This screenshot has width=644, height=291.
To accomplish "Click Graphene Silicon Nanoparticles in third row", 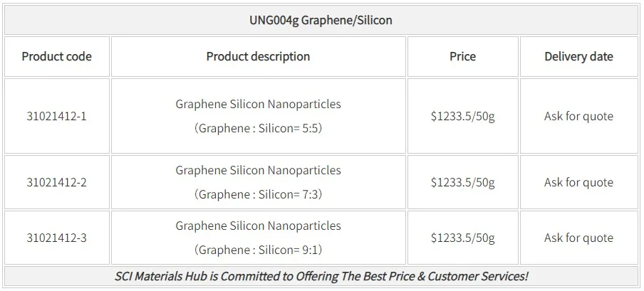I will tap(258, 226).
